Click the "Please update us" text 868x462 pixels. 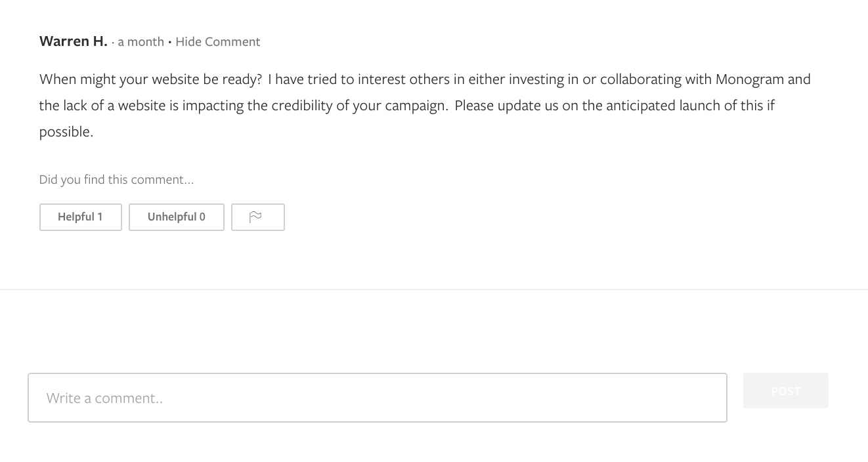506,106
